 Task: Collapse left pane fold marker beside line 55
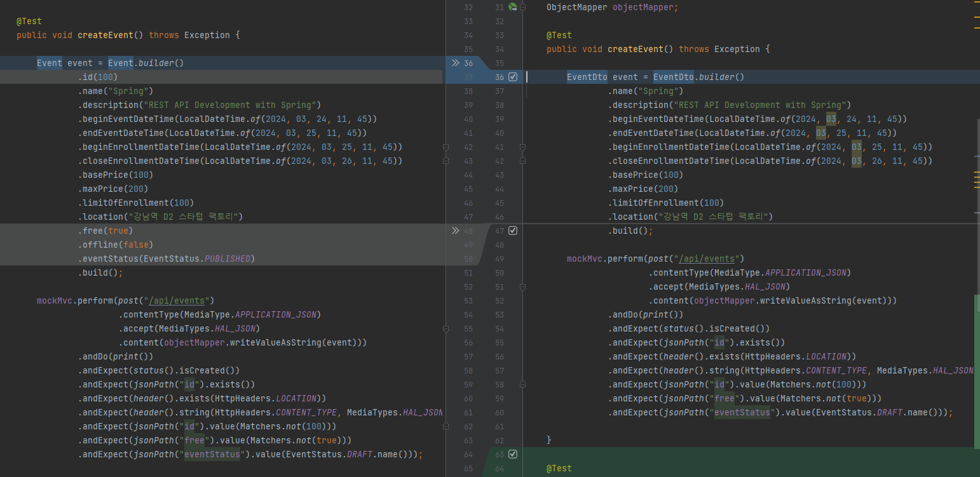[x=446, y=328]
